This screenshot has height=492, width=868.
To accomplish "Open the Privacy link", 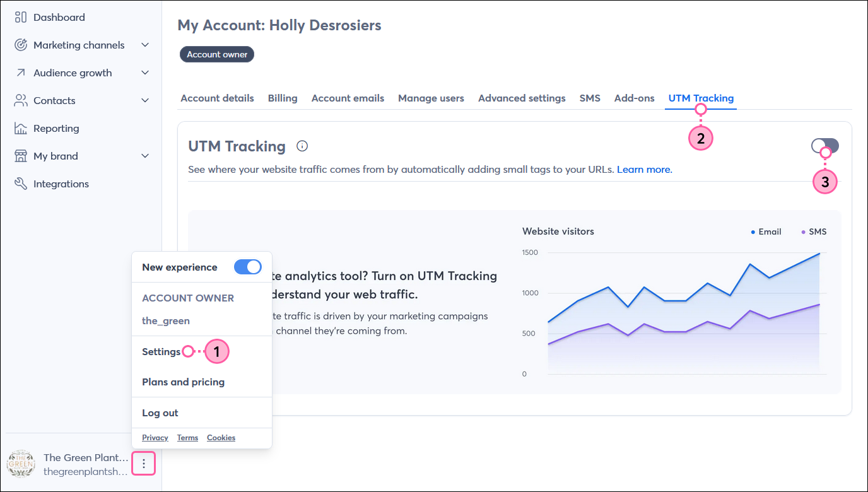I will pos(155,438).
